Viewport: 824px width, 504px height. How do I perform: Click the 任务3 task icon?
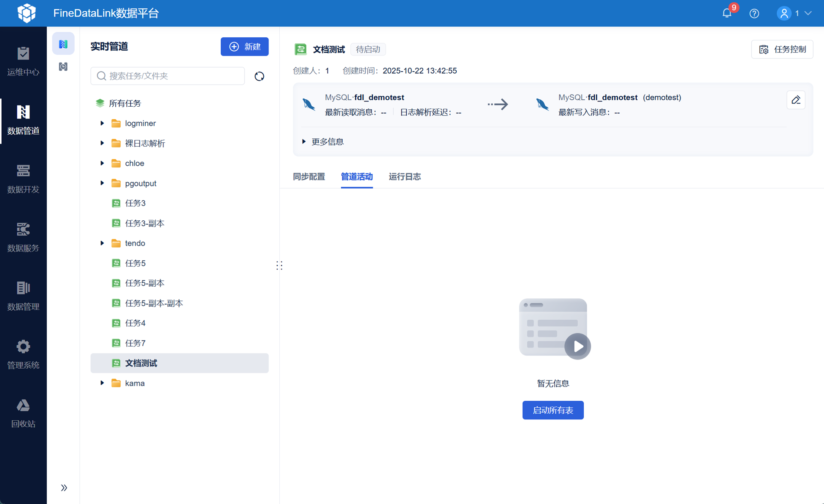pos(116,203)
